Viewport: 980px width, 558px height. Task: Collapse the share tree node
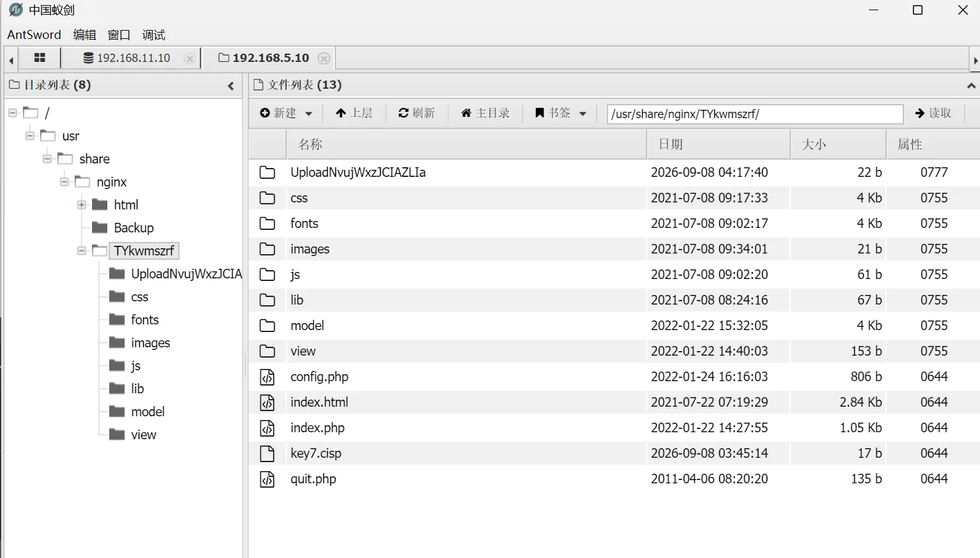[x=47, y=159]
